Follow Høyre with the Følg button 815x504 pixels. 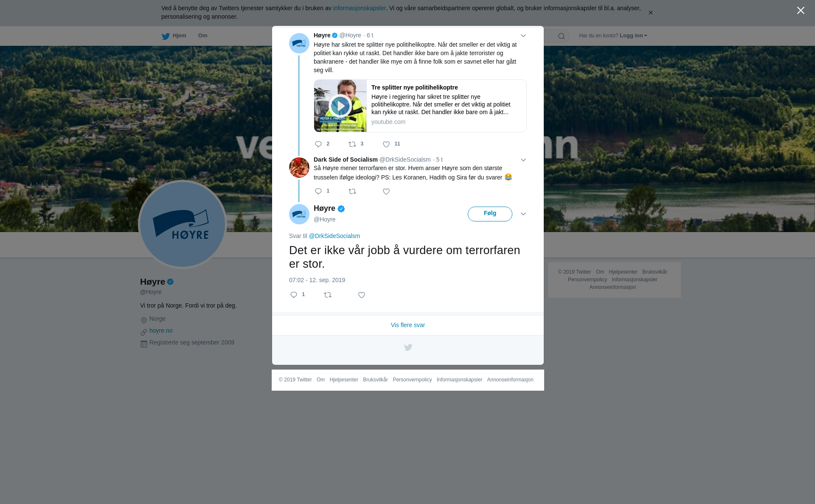490,214
